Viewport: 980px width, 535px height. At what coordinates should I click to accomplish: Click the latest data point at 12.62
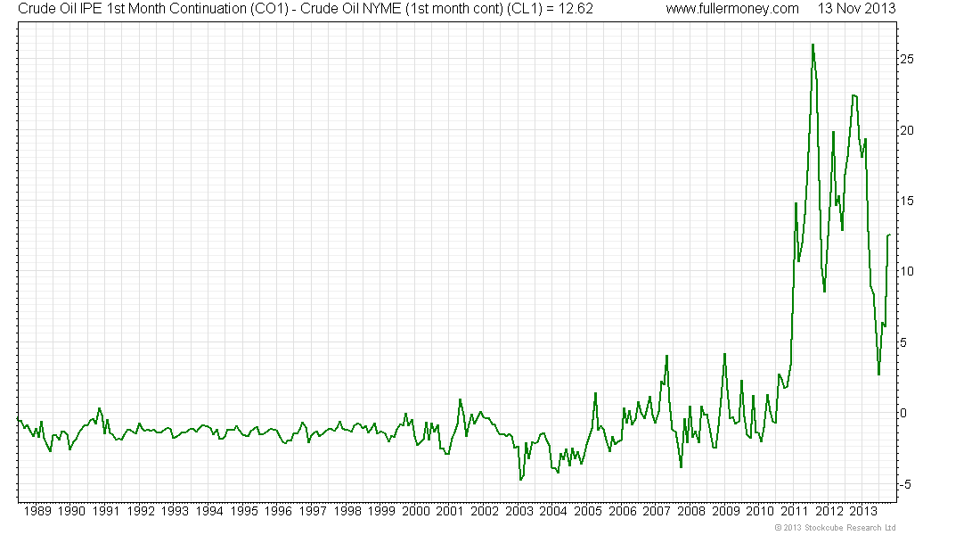pos(889,235)
